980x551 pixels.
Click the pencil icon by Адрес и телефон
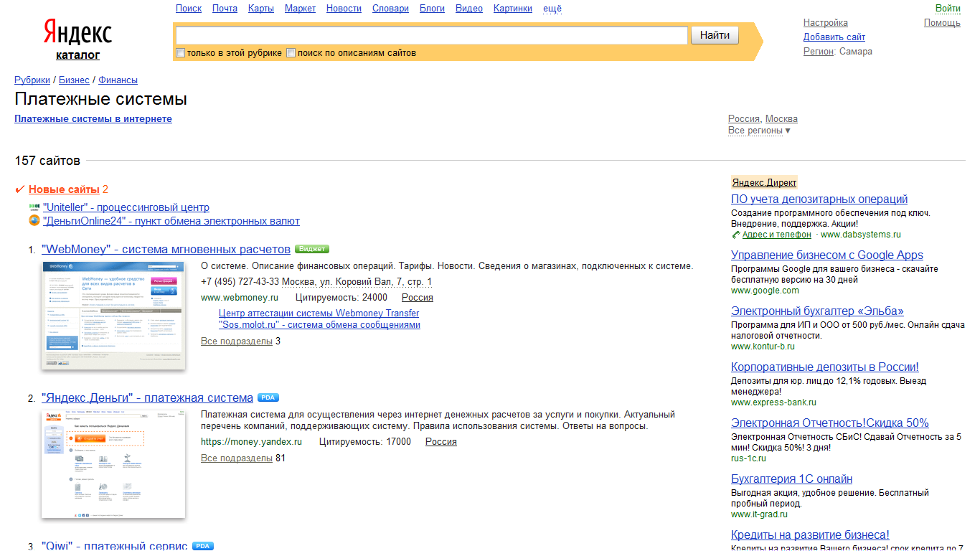pos(735,235)
